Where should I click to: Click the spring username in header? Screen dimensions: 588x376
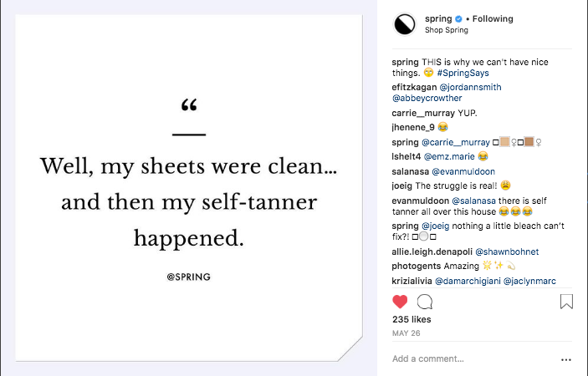[437, 18]
